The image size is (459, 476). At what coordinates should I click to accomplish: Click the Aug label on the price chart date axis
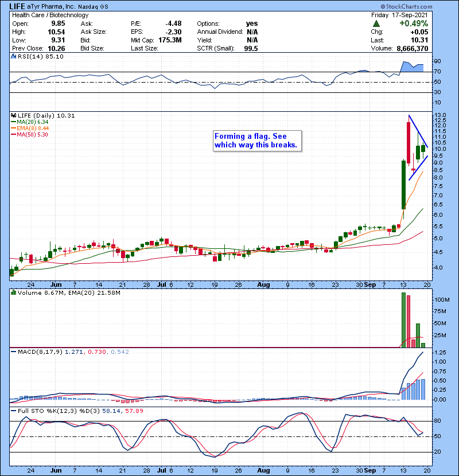click(x=263, y=285)
